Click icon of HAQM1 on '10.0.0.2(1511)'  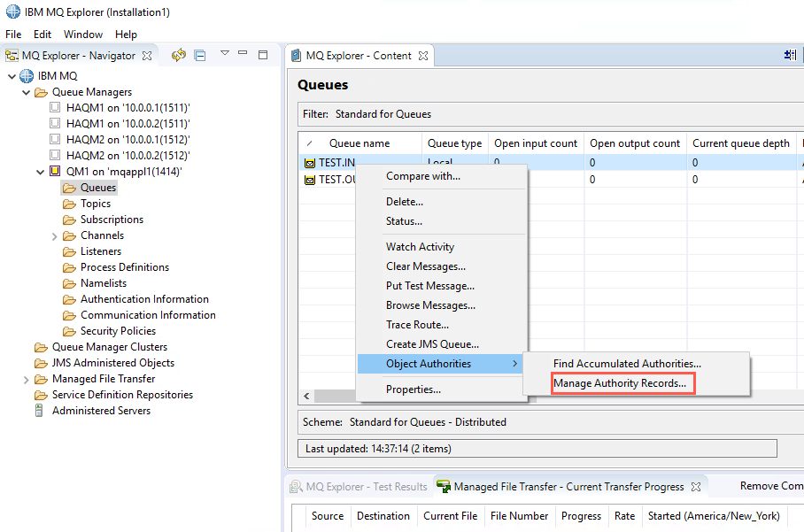(x=54, y=124)
